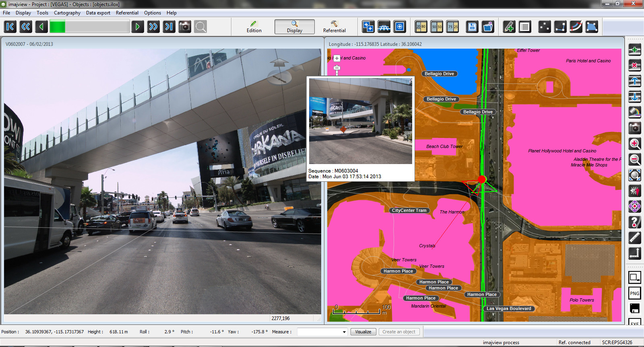This screenshot has width=644, height=347.
Task: Click the green sequence progress bar
Action: (89, 27)
